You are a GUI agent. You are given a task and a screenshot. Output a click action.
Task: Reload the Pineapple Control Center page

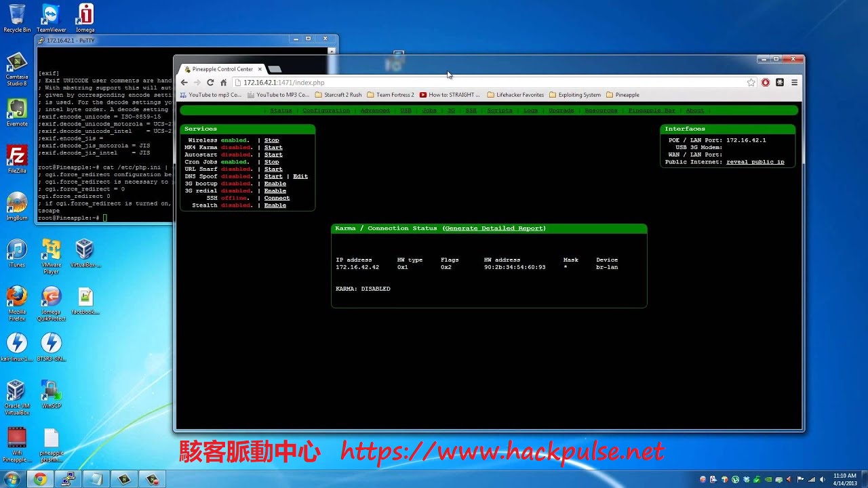tap(210, 83)
